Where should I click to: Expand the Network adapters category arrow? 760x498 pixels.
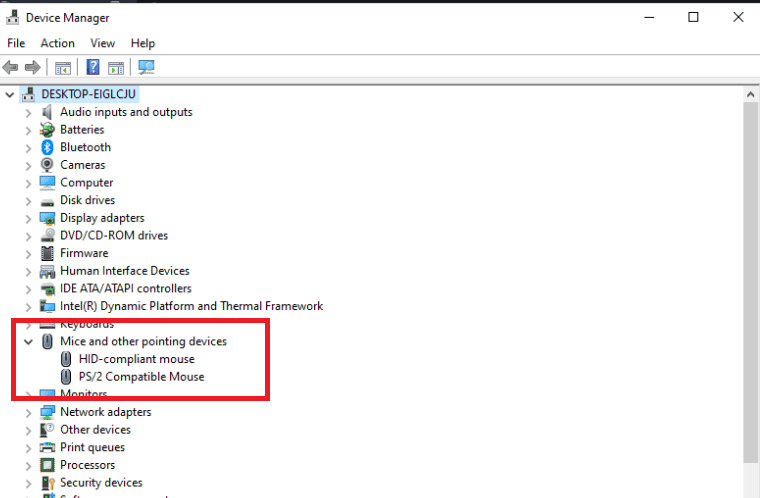coord(28,413)
